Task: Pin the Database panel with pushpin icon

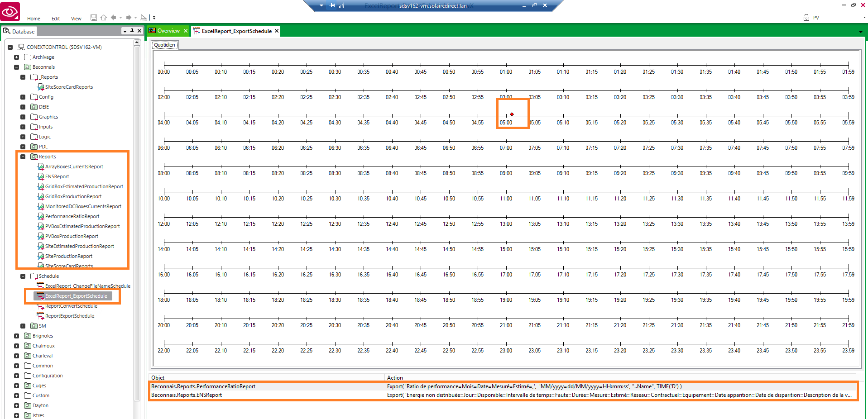Action: click(132, 31)
